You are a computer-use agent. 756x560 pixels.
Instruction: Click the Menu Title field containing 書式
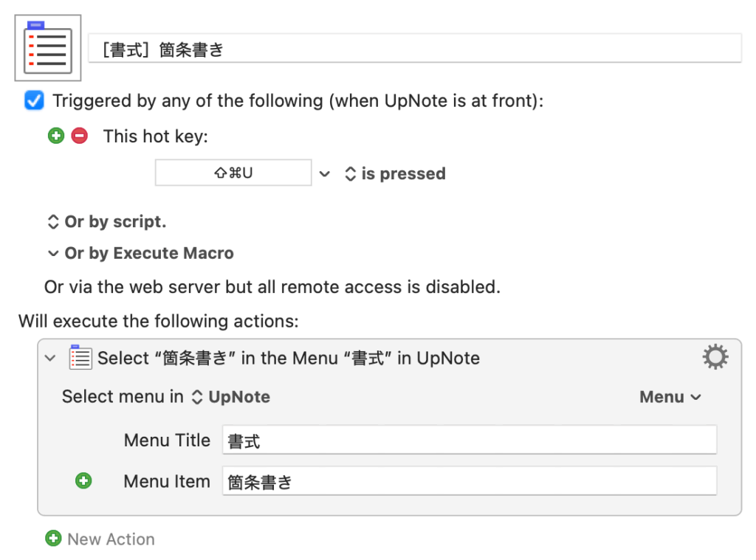[x=469, y=440]
